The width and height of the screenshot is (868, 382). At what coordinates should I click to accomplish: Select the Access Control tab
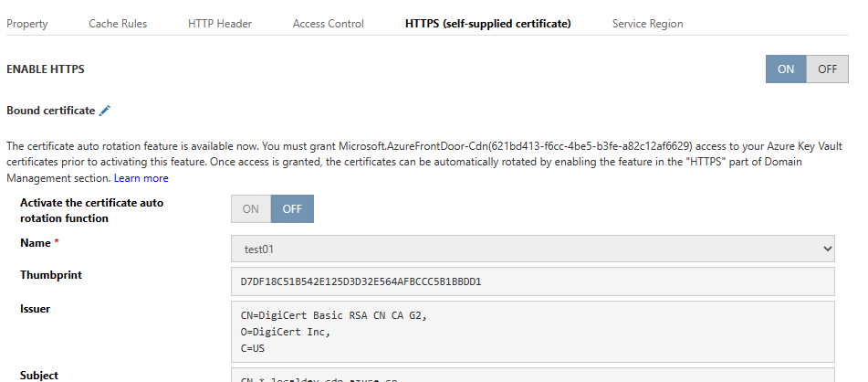[329, 24]
